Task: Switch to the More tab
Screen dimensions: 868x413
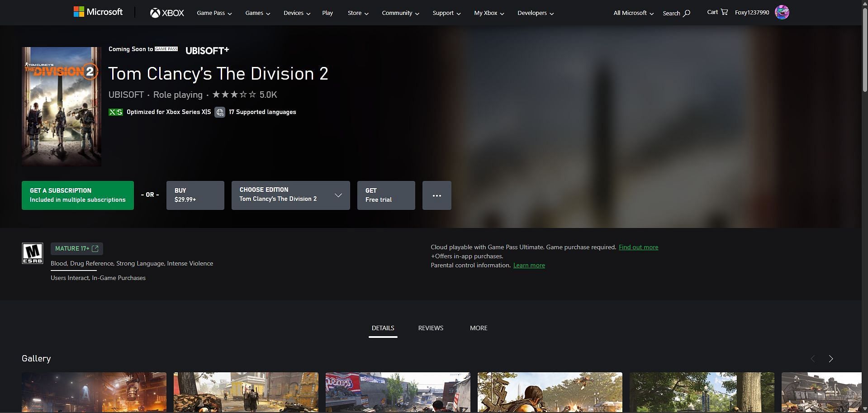Action: click(479, 328)
